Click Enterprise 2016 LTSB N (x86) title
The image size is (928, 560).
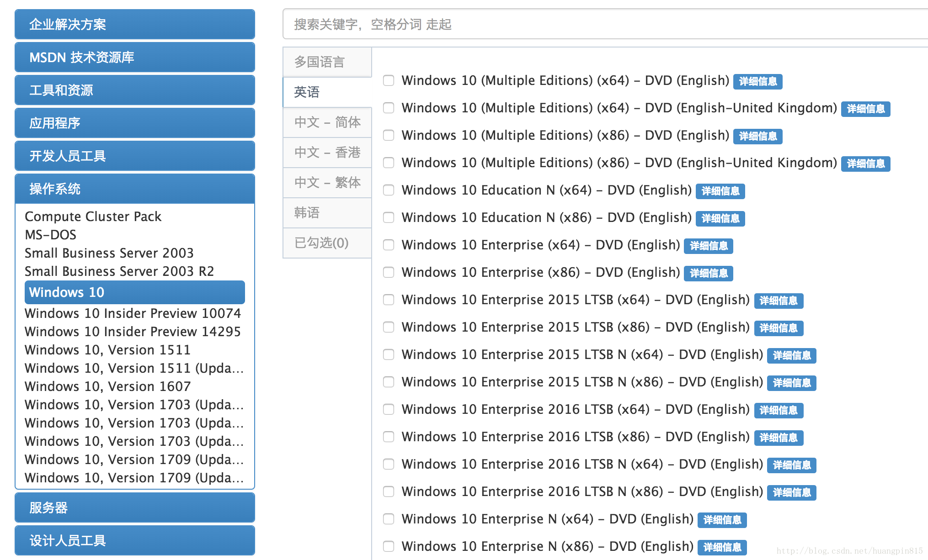[x=582, y=491]
